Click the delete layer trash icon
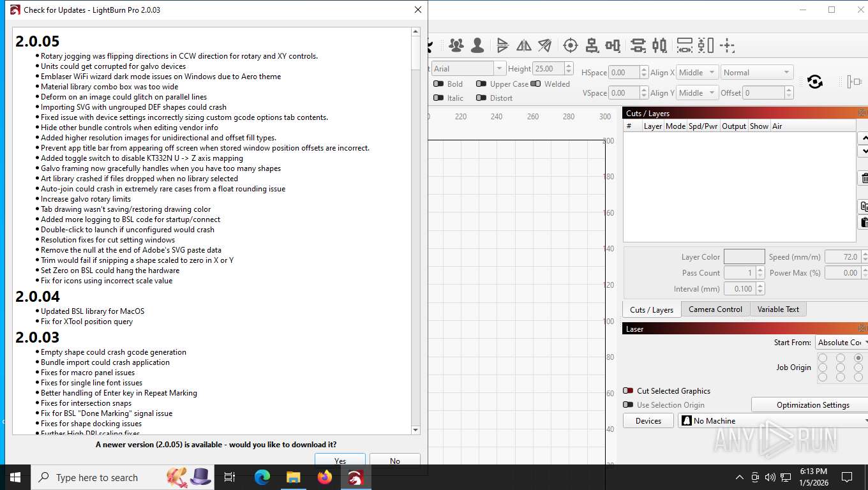The height and width of the screenshot is (490, 868). pos(864,179)
